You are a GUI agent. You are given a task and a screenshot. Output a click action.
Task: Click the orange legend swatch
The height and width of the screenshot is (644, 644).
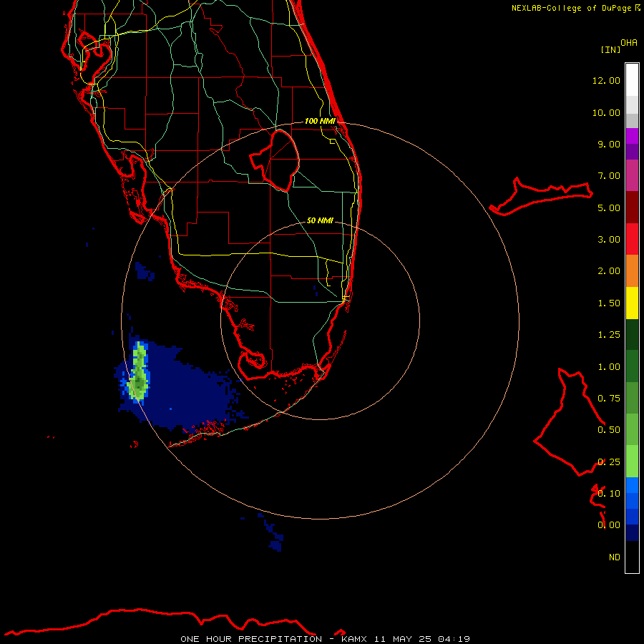click(x=632, y=270)
